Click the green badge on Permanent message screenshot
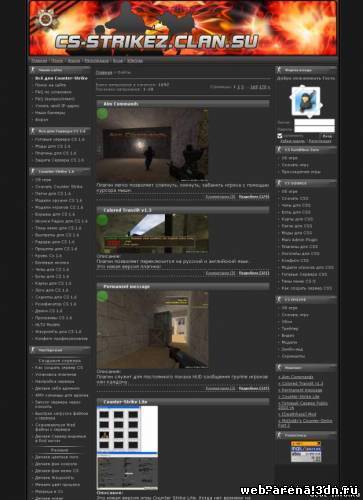Image resolution: width=363 pixels, height=500 pixels. [102, 296]
